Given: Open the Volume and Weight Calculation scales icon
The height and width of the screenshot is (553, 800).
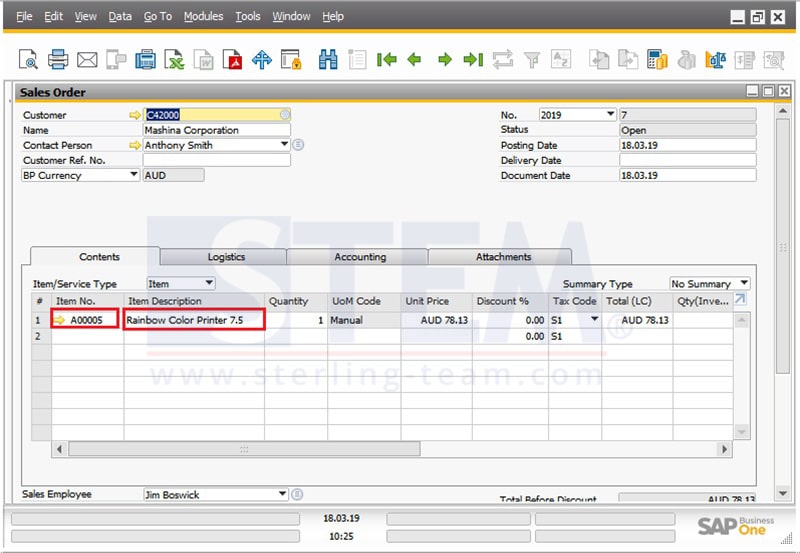Looking at the screenshot, I should click(x=715, y=60).
